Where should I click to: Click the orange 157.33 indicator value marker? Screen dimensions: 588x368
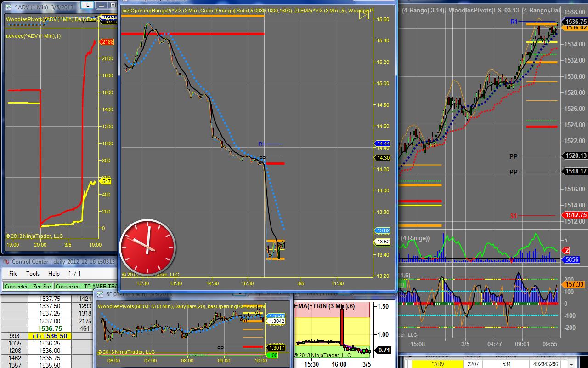(575, 285)
